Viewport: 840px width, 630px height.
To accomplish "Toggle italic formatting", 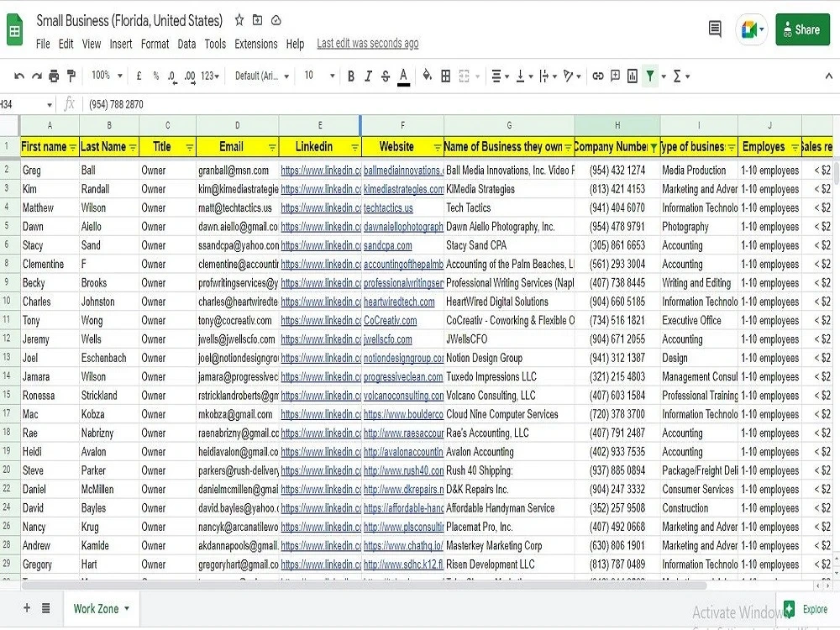I will [368, 76].
